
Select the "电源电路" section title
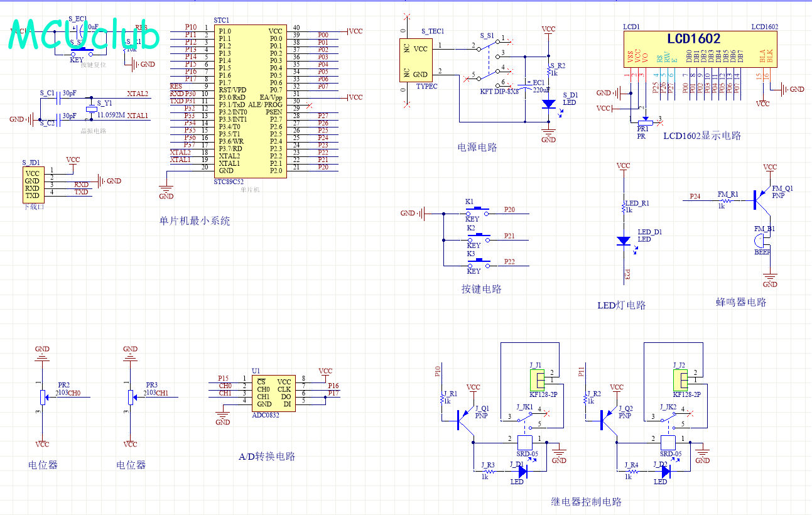(x=477, y=148)
